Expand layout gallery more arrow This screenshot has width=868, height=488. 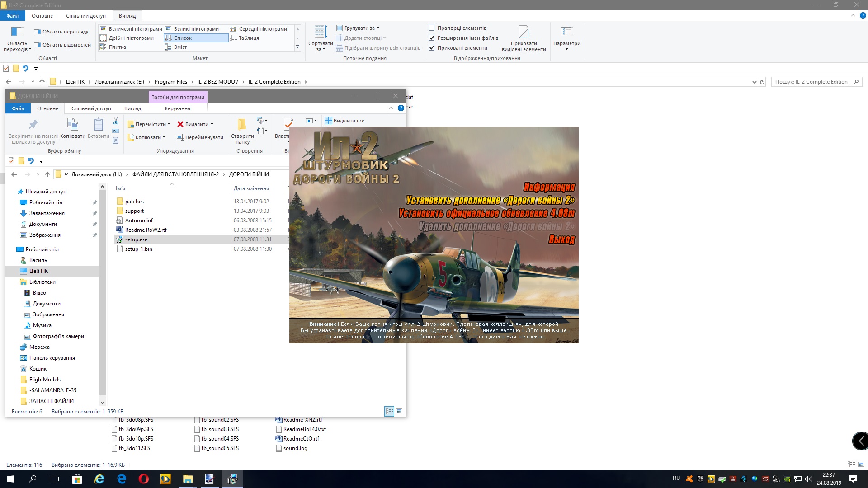(x=297, y=47)
